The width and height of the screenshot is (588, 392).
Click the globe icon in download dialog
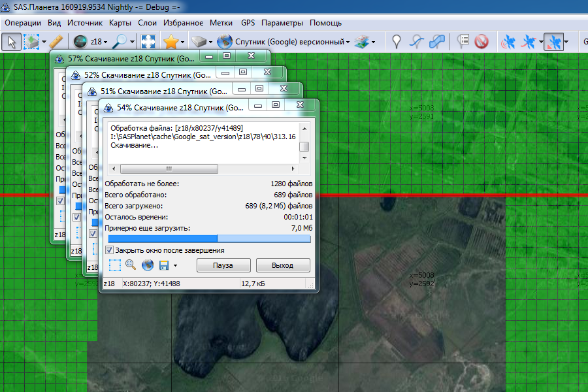point(147,265)
